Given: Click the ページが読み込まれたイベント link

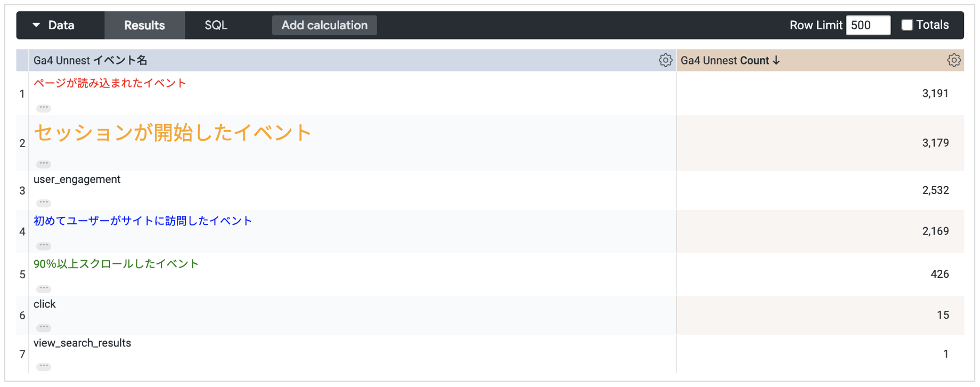Looking at the screenshot, I should (x=110, y=83).
